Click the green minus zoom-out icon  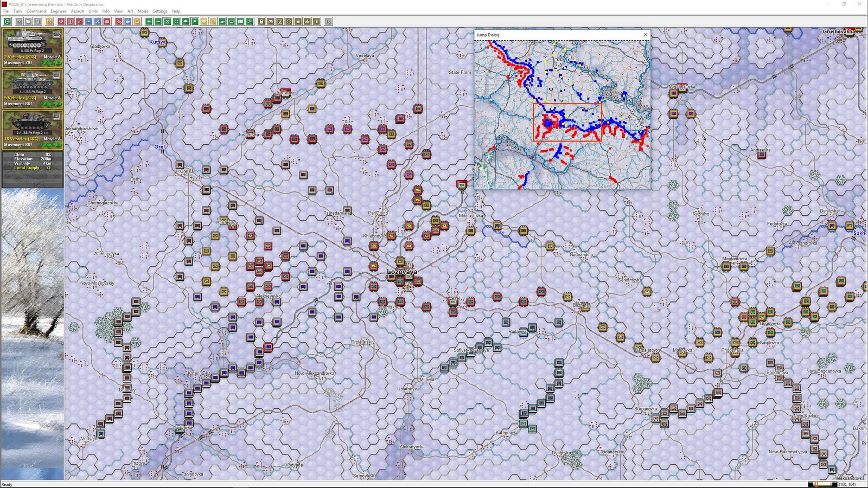[x=158, y=22]
